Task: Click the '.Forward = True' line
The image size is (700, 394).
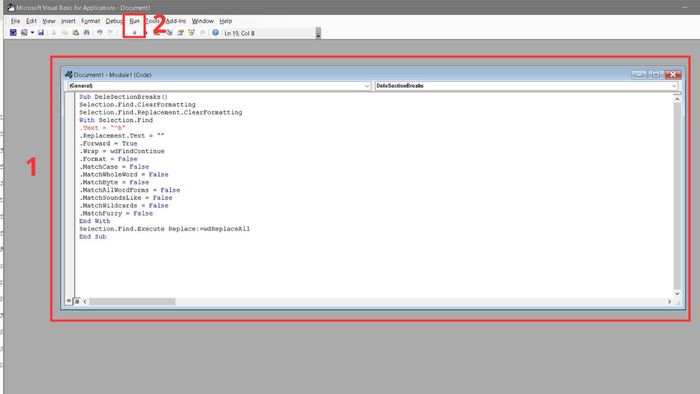Action: (108, 143)
